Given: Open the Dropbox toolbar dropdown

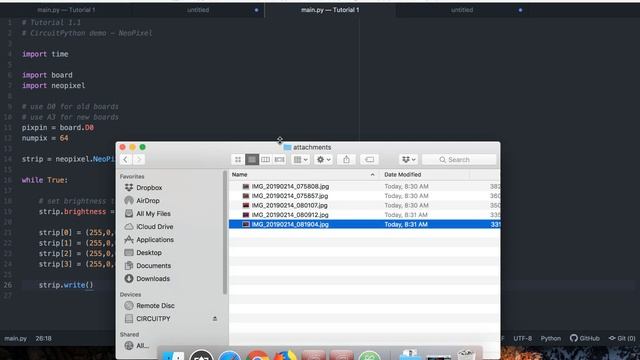Looking at the screenshot, I should pos(408,160).
